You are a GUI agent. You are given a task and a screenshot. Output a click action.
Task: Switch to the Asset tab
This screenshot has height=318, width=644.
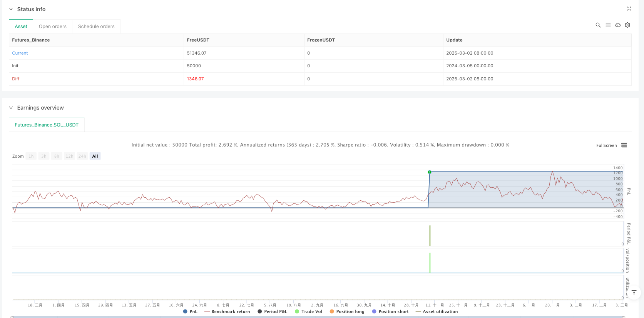[21, 27]
